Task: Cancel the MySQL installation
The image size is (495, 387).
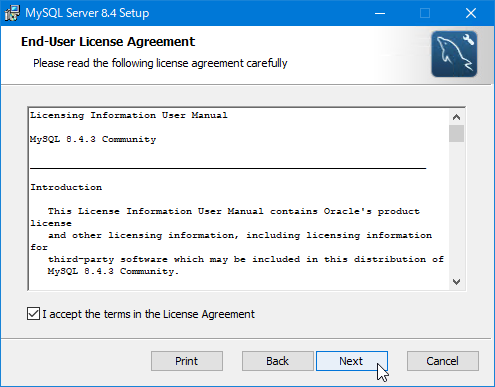Action: click(x=443, y=361)
